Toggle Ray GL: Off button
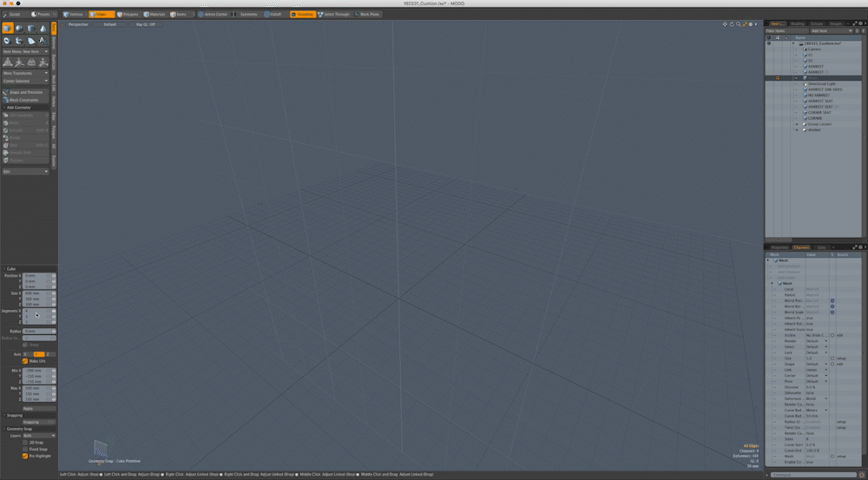868x480 pixels. pos(146,24)
